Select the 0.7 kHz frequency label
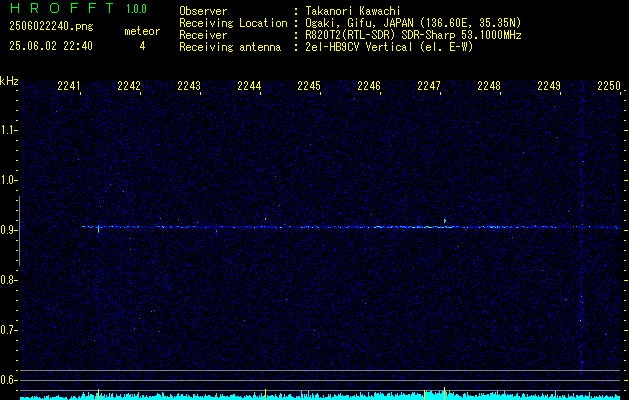 tap(9, 330)
